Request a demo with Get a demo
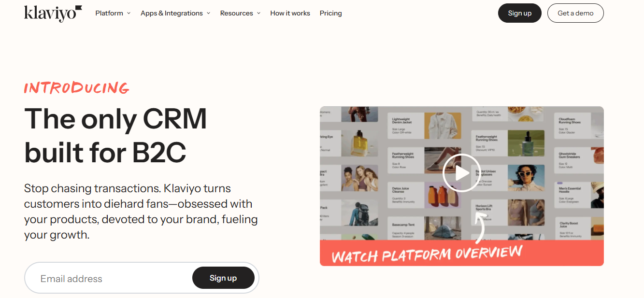This screenshot has width=644, height=298. click(x=575, y=13)
